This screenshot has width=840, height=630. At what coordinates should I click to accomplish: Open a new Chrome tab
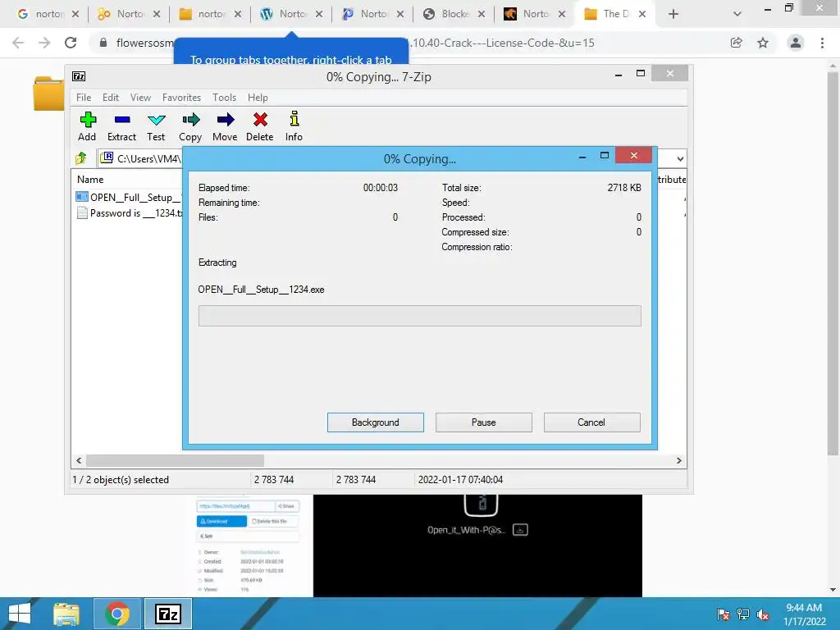tap(673, 15)
